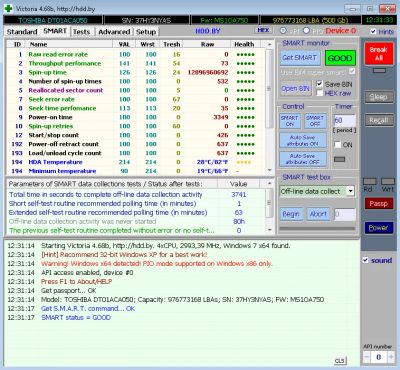The image size is (400, 370).
Task: Switch to the Setup tab
Action: pyautogui.click(x=146, y=32)
